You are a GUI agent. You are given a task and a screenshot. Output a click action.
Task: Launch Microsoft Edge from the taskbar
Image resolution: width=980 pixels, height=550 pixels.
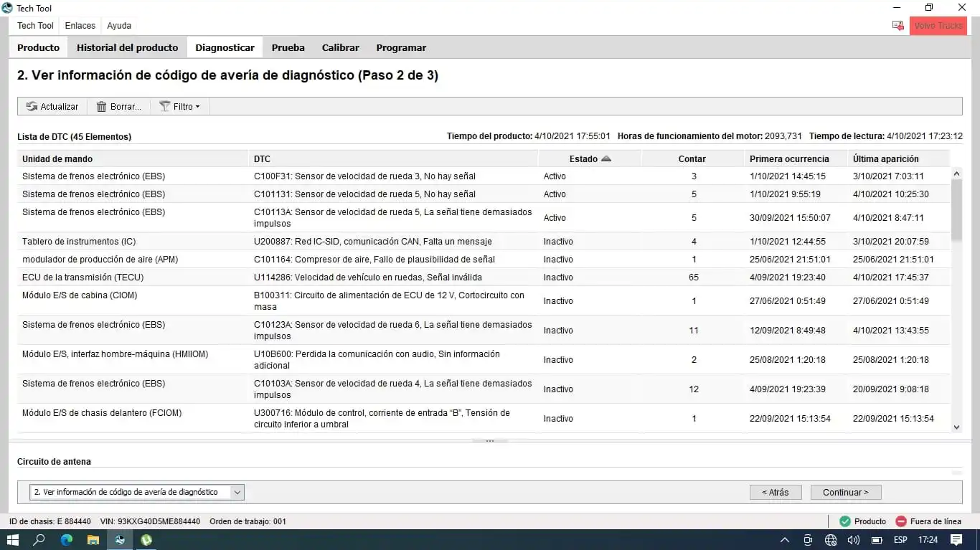[67, 539]
